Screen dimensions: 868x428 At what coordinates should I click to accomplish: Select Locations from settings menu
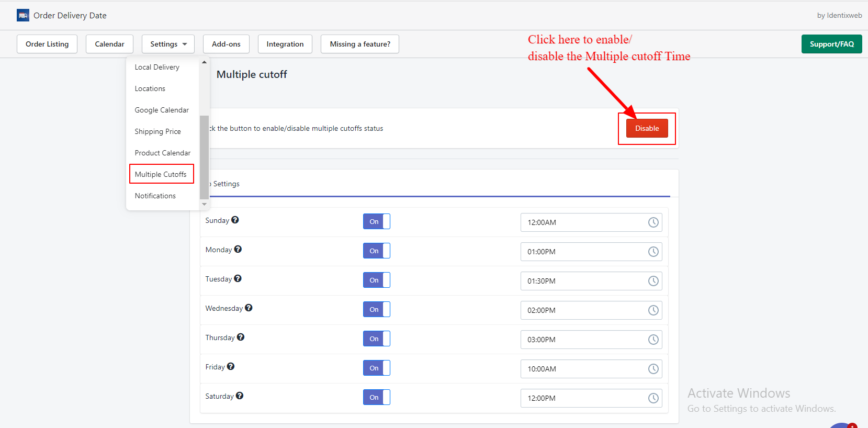coord(150,88)
